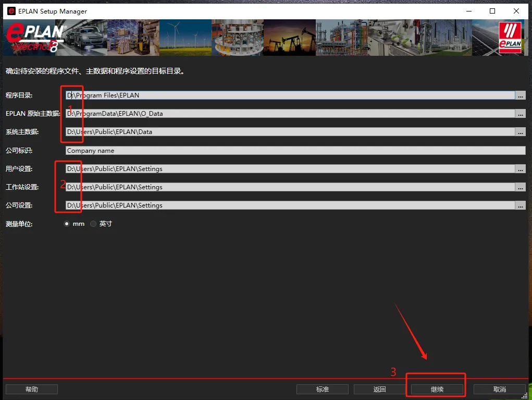Click the 公司设置 path field
Viewport: 532px width, 400px height.
[290, 205]
